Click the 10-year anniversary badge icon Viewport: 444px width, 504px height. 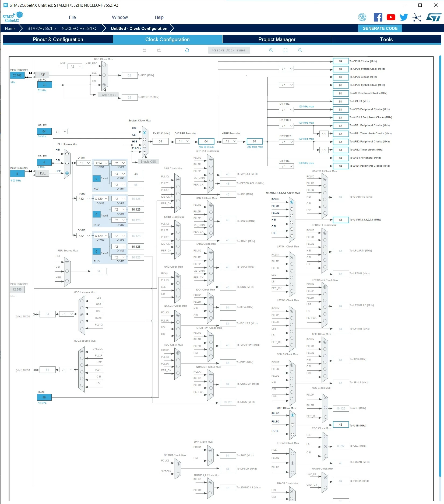tap(362, 17)
